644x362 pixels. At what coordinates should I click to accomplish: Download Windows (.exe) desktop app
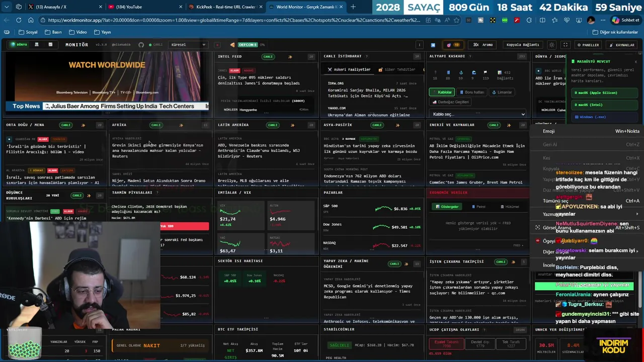pyautogui.click(x=604, y=117)
